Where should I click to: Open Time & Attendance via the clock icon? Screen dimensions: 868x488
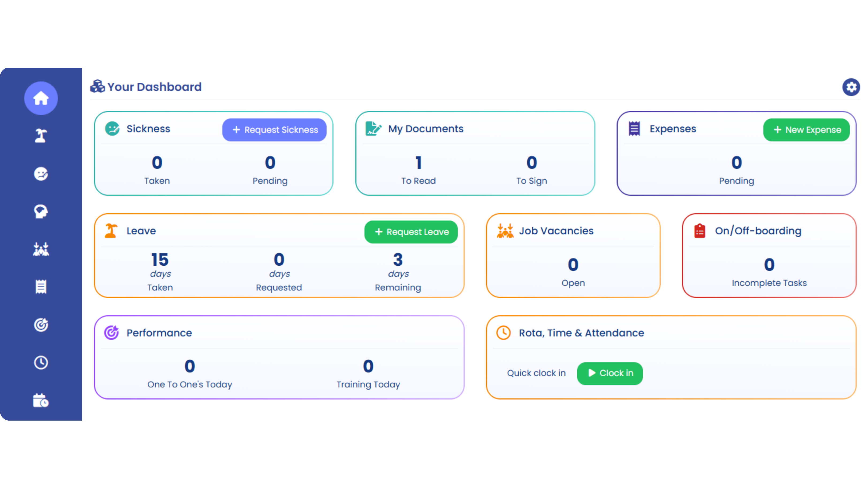point(41,363)
